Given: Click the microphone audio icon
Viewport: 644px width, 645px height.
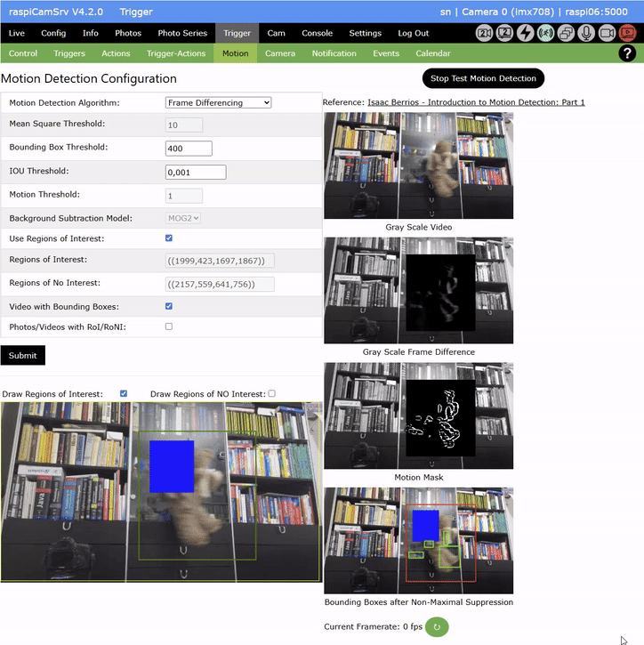Looking at the screenshot, I should click(x=586, y=33).
